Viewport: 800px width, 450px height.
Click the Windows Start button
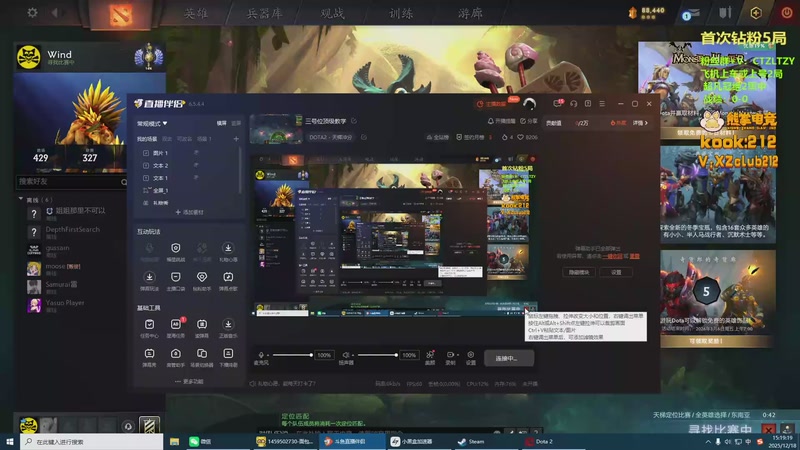[9, 441]
